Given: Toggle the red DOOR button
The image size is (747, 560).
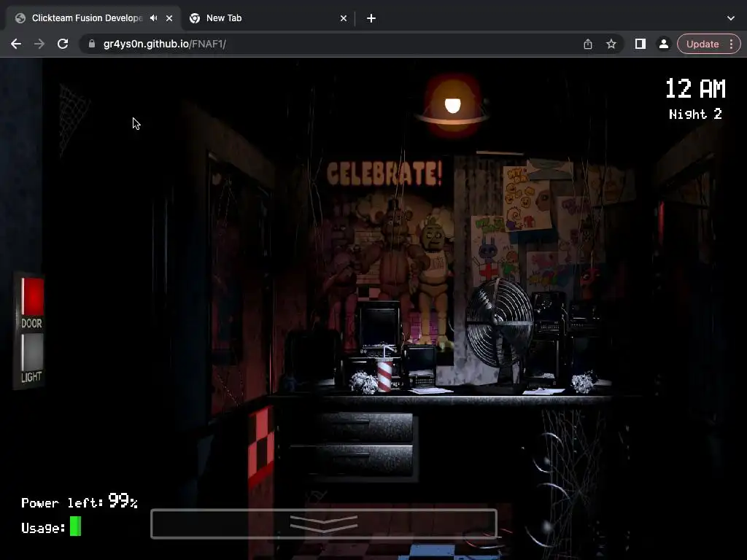Looking at the screenshot, I should [32, 297].
